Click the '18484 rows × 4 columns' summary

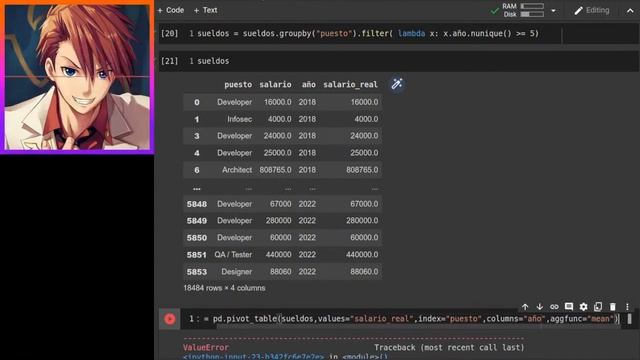[x=224, y=288]
